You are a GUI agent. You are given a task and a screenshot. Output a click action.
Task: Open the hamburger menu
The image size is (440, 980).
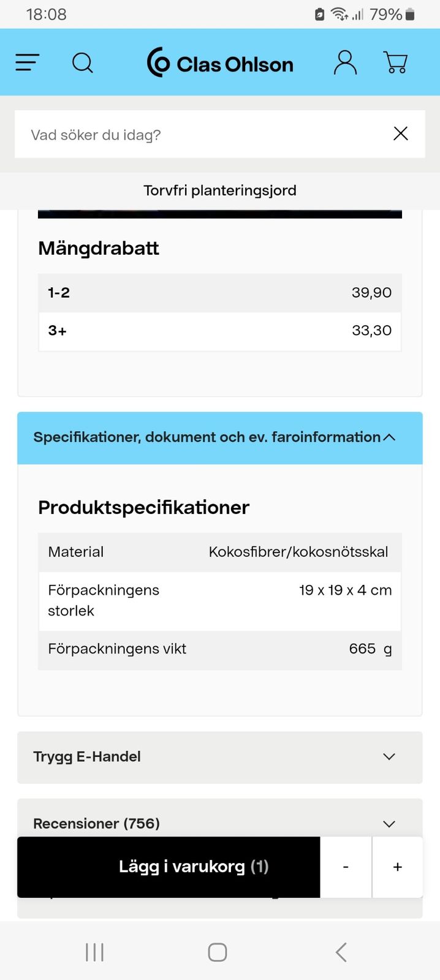[x=28, y=62]
